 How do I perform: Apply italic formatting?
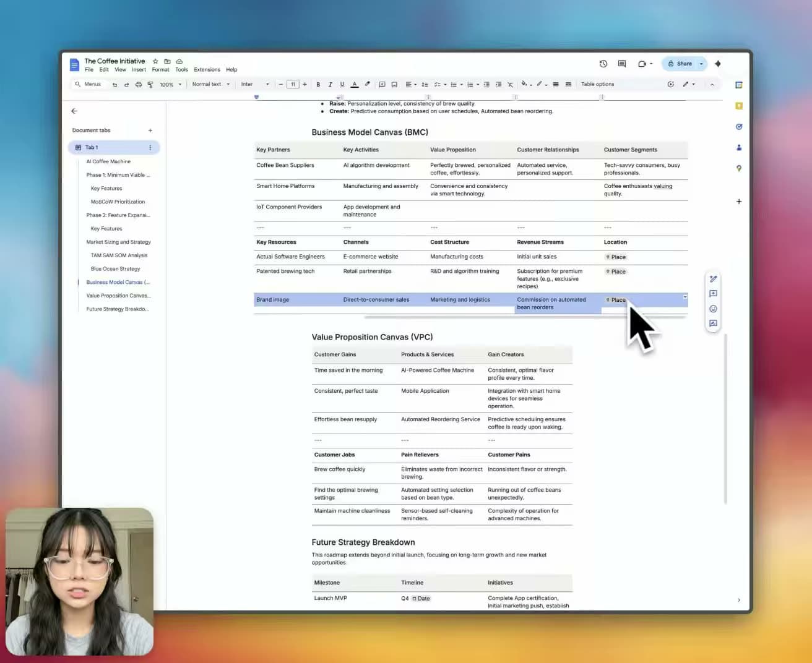point(330,84)
